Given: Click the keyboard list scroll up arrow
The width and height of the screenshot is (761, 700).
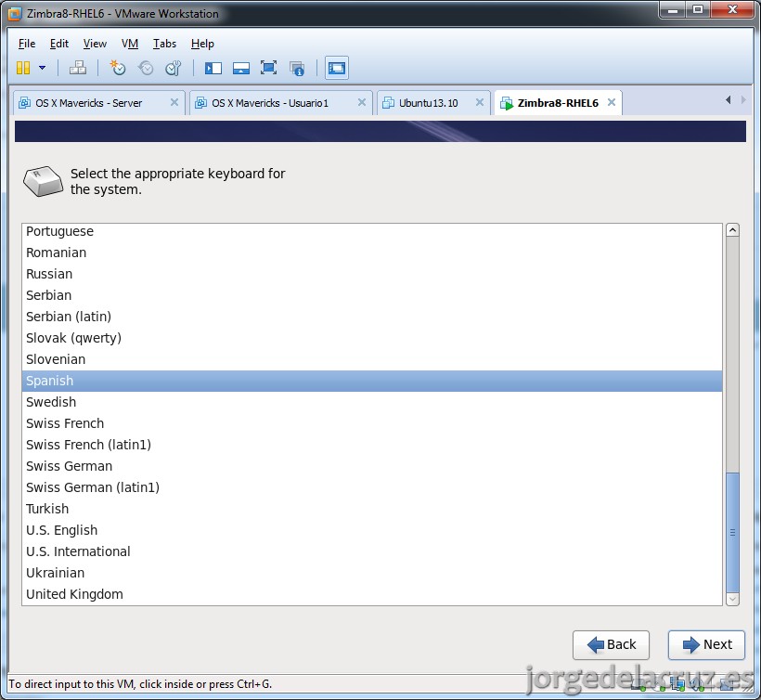Looking at the screenshot, I should tap(732, 229).
